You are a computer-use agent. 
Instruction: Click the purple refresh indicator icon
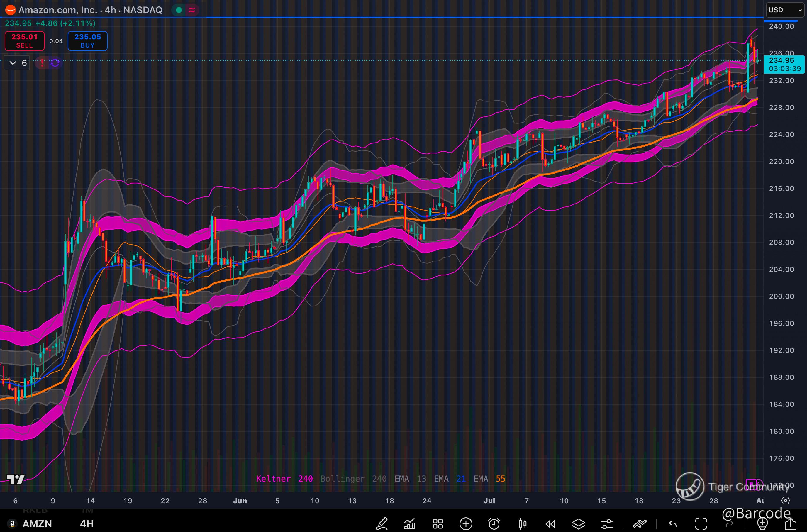click(55, 63)
